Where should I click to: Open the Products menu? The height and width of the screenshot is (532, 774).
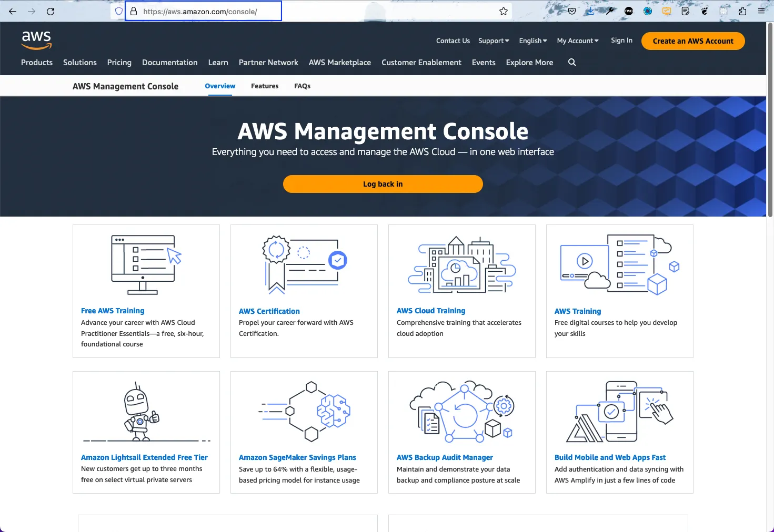[37, 63]
